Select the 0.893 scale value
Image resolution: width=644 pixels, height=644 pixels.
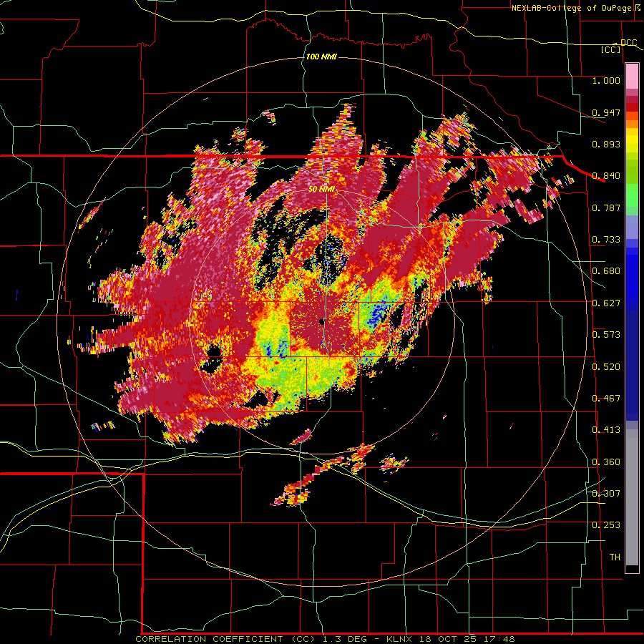point(606,144)
